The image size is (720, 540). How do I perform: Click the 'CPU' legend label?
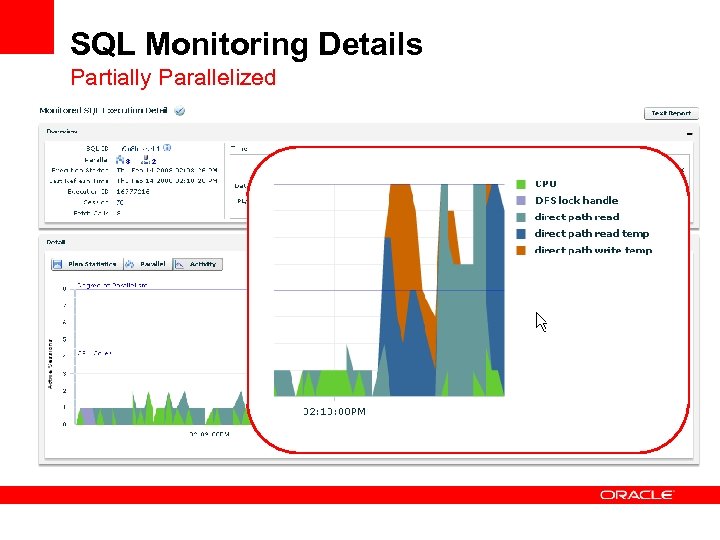[546, 184]
